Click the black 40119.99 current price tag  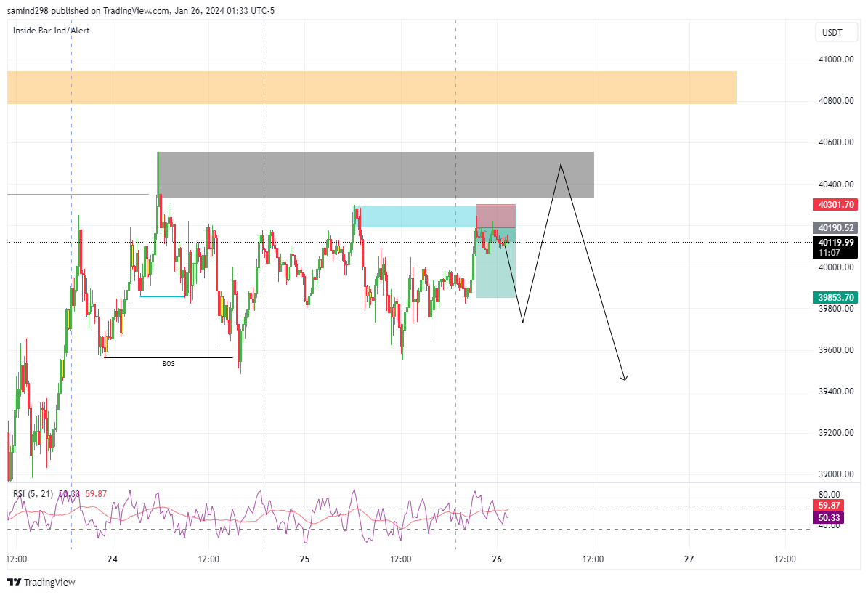pyautogui.click(x=835, y=243)
